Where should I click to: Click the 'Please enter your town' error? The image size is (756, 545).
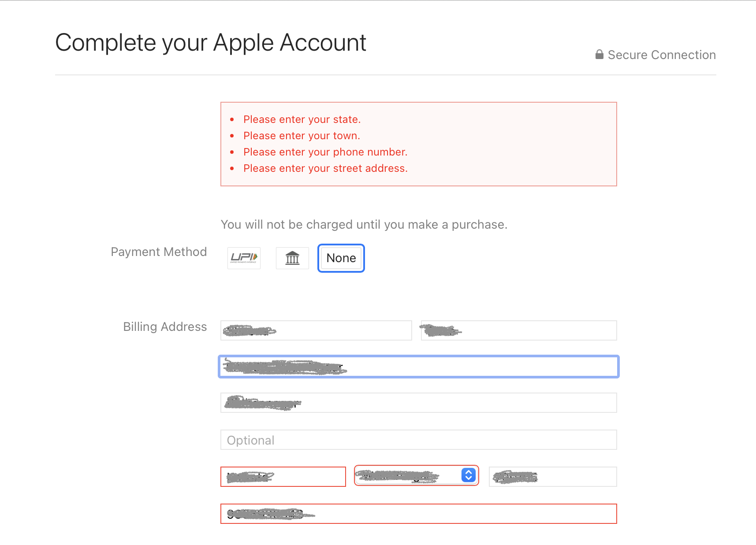tap(302, 136)
